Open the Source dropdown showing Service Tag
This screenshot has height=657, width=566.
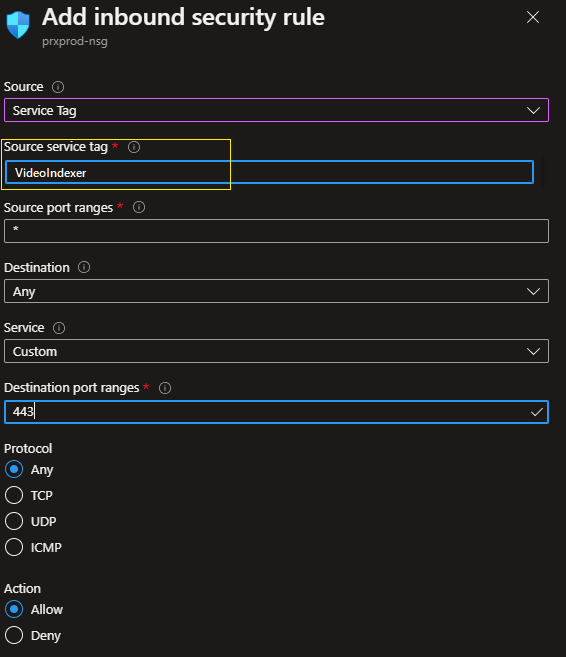coord(277,110)
